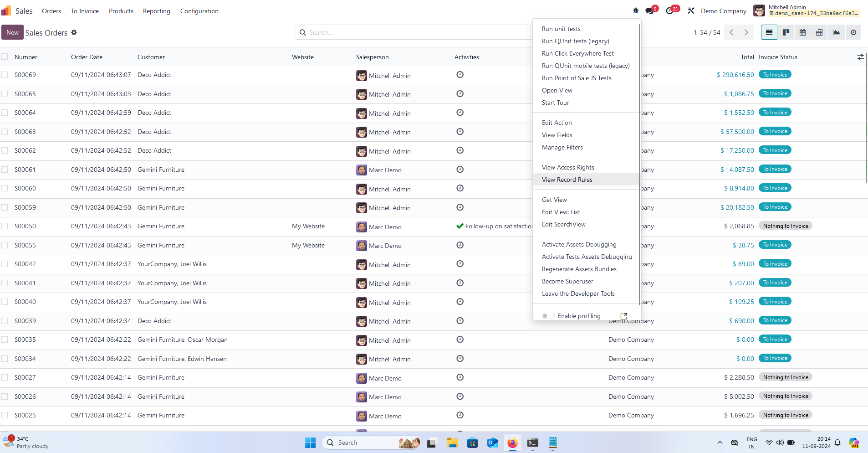Click activity clock icon for S00069
This screenshot has width=868, height=453.
point(460,74)
